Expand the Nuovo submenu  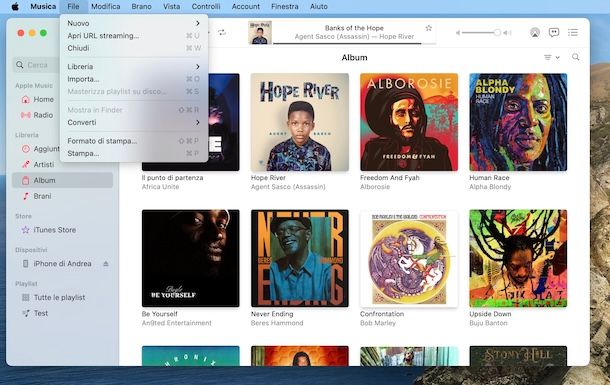(134, 23)
